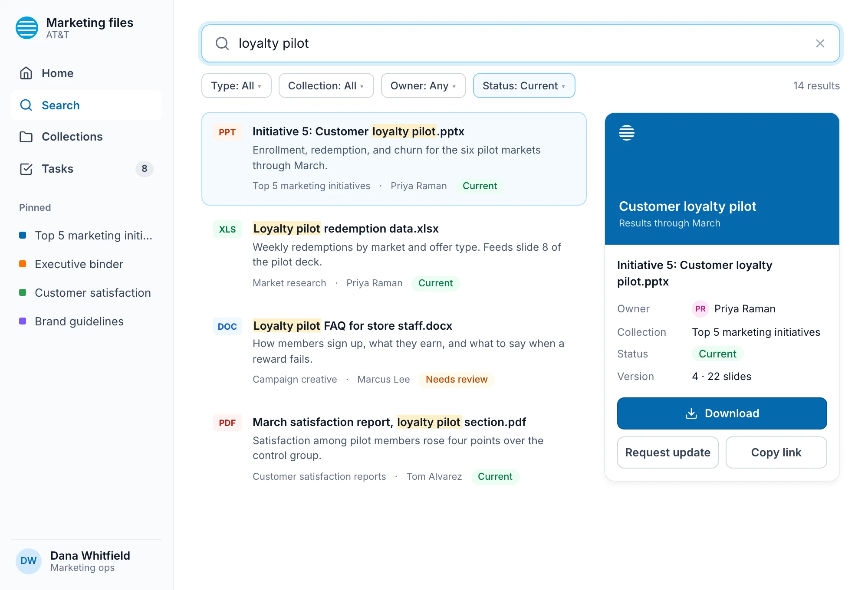
Task: Click the 14 results count
Action: tap(816, 86)
